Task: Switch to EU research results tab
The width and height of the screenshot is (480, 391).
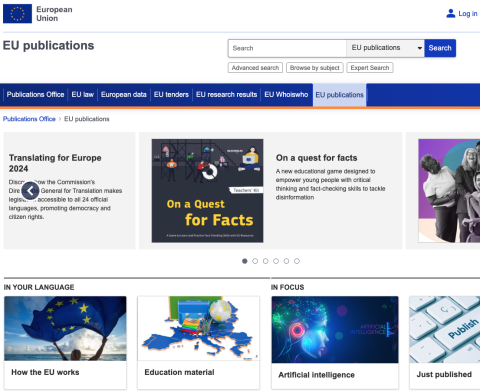Action: coord(226,95)
